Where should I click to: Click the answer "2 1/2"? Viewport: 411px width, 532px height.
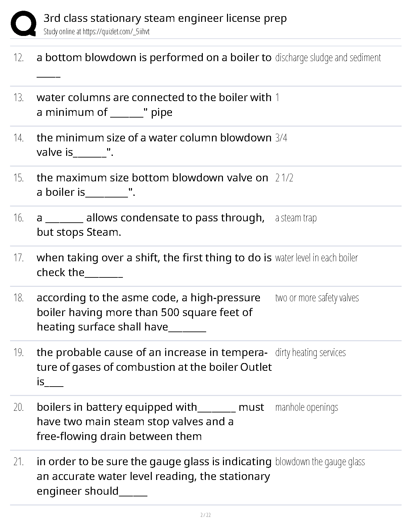(x=284, y=178)
